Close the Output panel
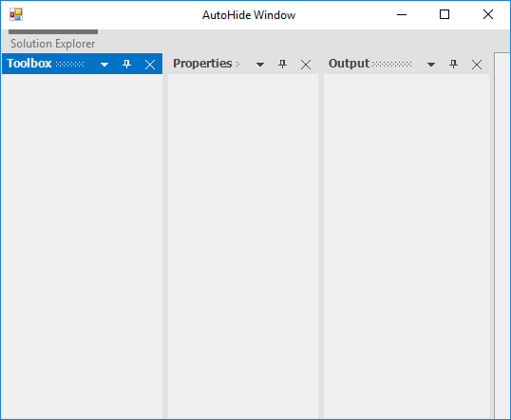Image resolution: width=511 pixels, height=420 pixels. pyautogui.click(x=477, y=65)
